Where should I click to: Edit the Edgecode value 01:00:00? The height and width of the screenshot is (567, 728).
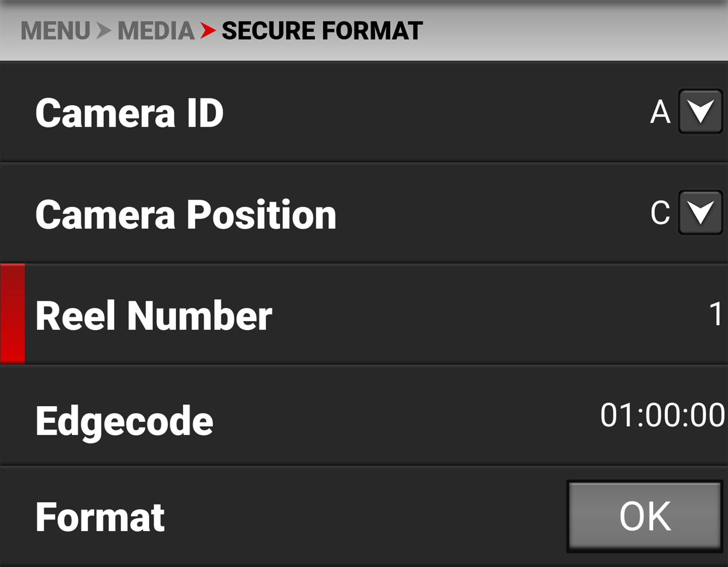(x=662, y=416)
